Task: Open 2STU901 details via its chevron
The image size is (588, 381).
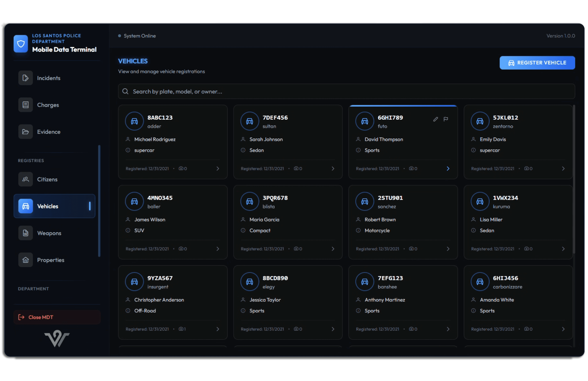Action: tap(448, 249)
